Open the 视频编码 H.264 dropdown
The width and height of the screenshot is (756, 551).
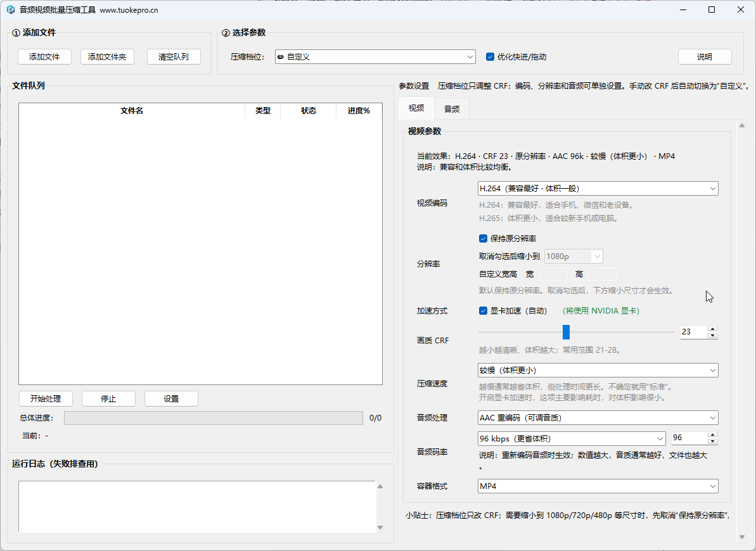click(598, 189)
